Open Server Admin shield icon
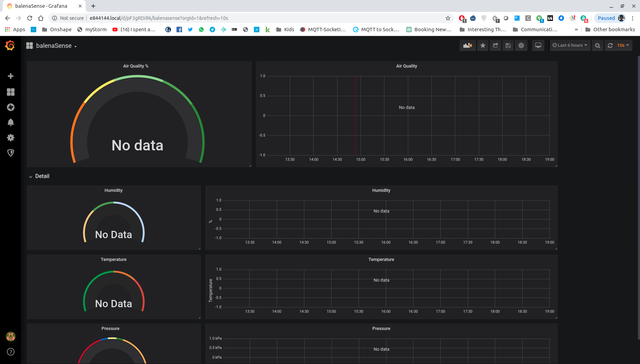 click(11, 153)
